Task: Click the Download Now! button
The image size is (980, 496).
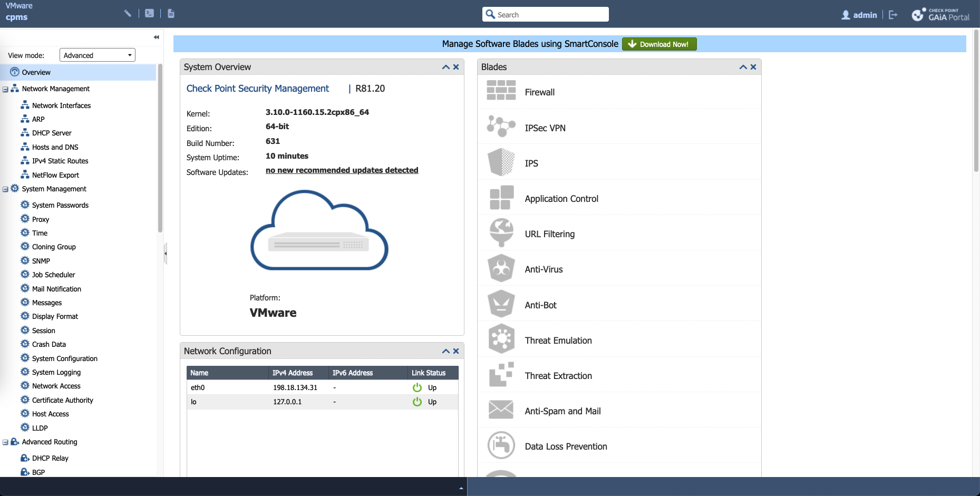Action: tap(659, 44)
